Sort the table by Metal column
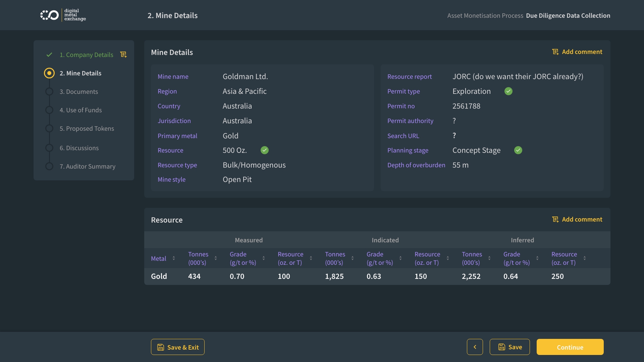This screenshot has width=644, height=362. pos(174,258)
